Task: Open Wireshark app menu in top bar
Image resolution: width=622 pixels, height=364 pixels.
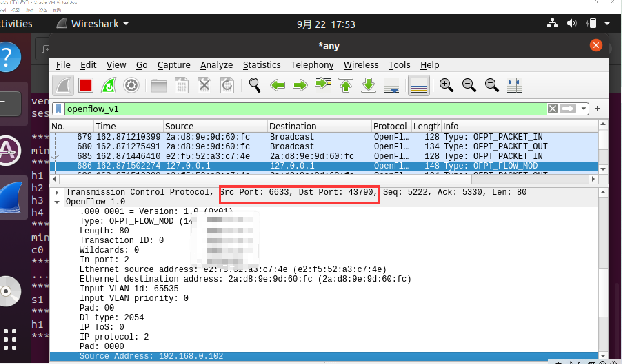Action: tap(93, 24)
